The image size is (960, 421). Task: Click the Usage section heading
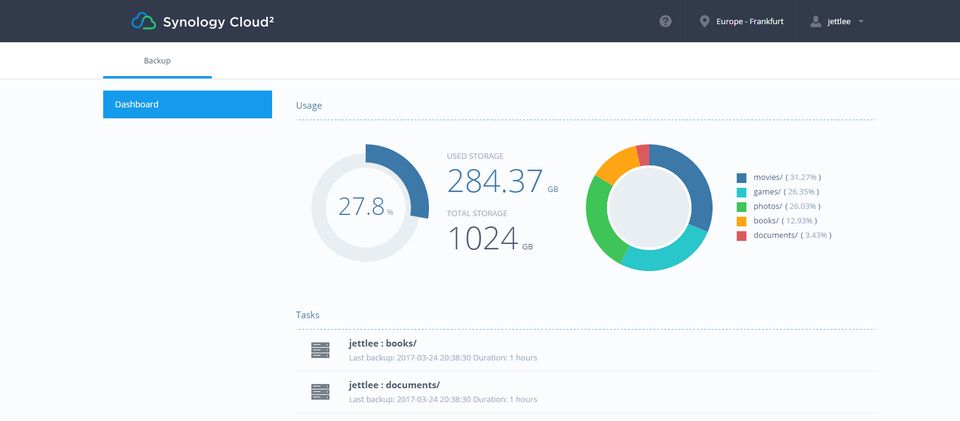(x=309, y=106)
